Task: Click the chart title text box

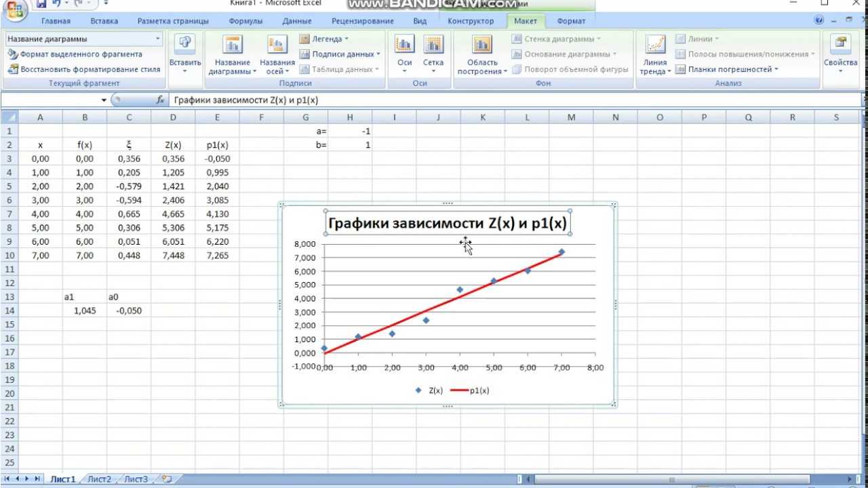Action: [x=448, y=223]
